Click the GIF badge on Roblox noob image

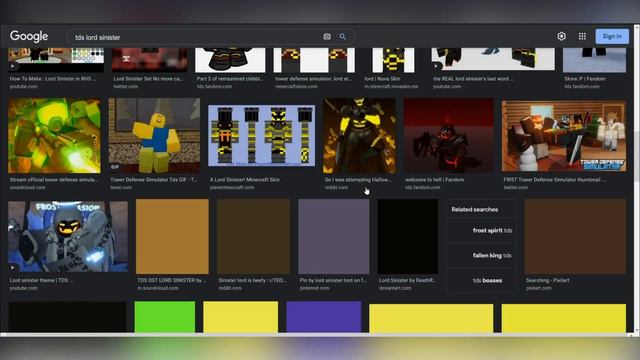(x=115, y=167)
